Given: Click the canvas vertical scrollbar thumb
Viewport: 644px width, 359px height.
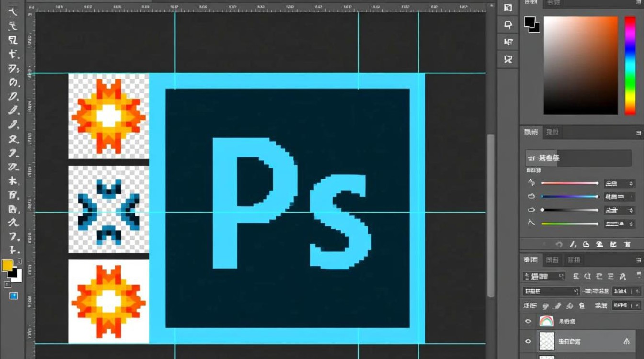Looking at the screenshot, I should pos(491,215).
